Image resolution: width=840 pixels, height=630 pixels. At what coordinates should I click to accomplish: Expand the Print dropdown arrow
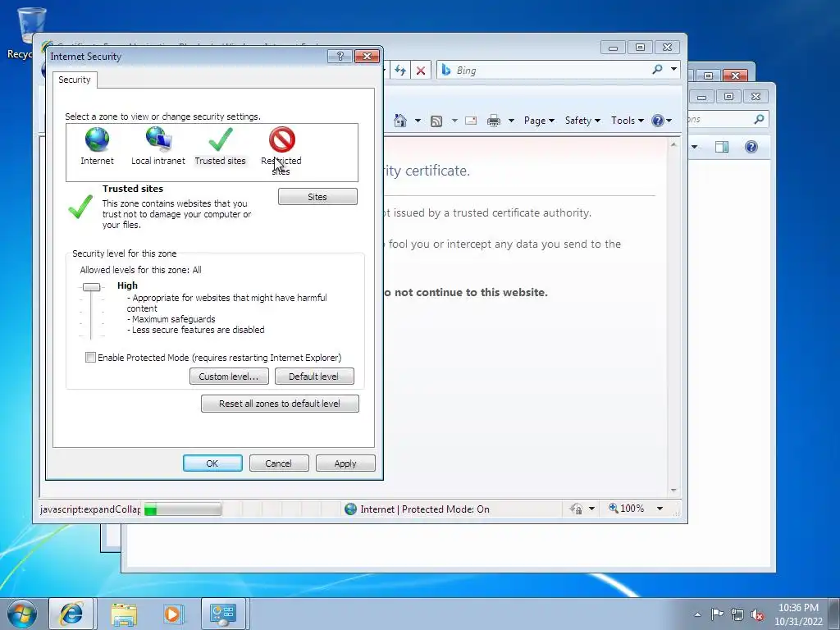tap(511, 121)
